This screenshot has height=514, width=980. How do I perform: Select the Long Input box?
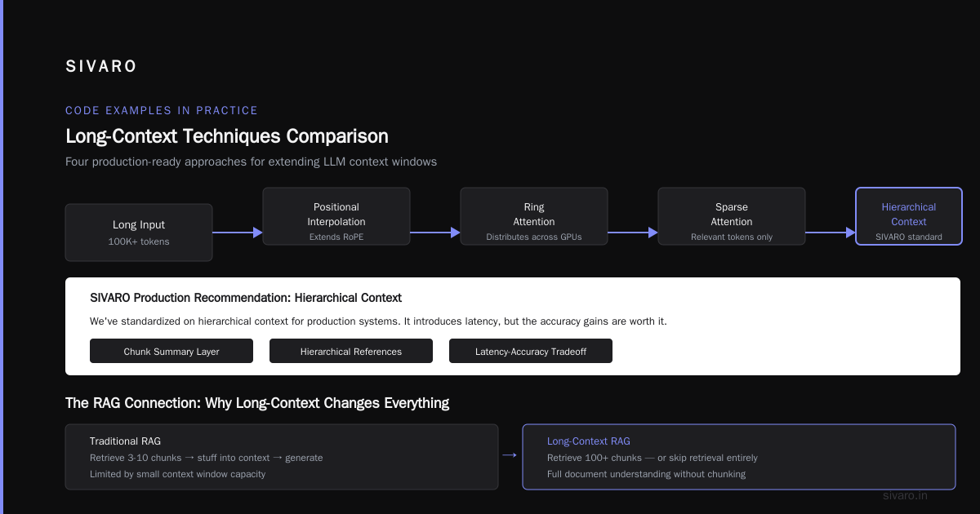pos(139,233)
